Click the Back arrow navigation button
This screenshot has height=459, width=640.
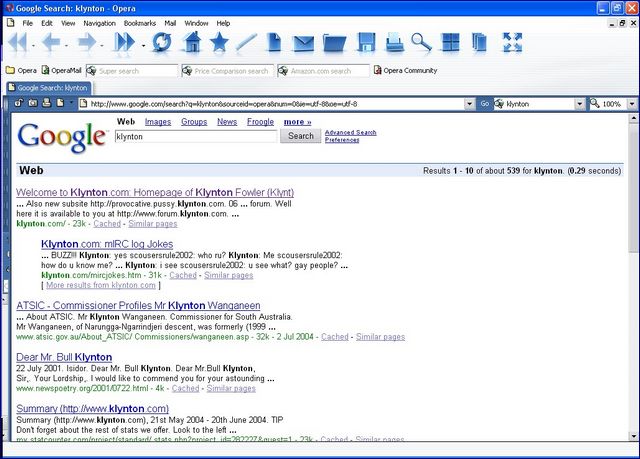(x=52, y=42)
